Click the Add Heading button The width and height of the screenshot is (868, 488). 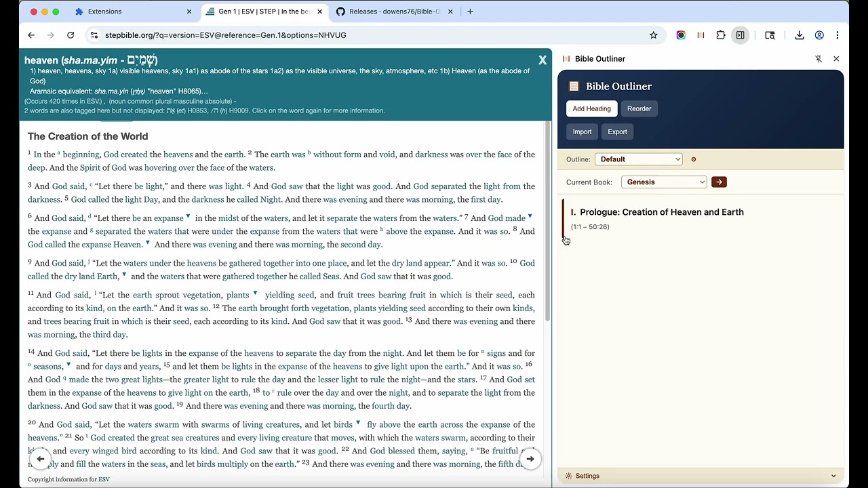click(591, 108)
